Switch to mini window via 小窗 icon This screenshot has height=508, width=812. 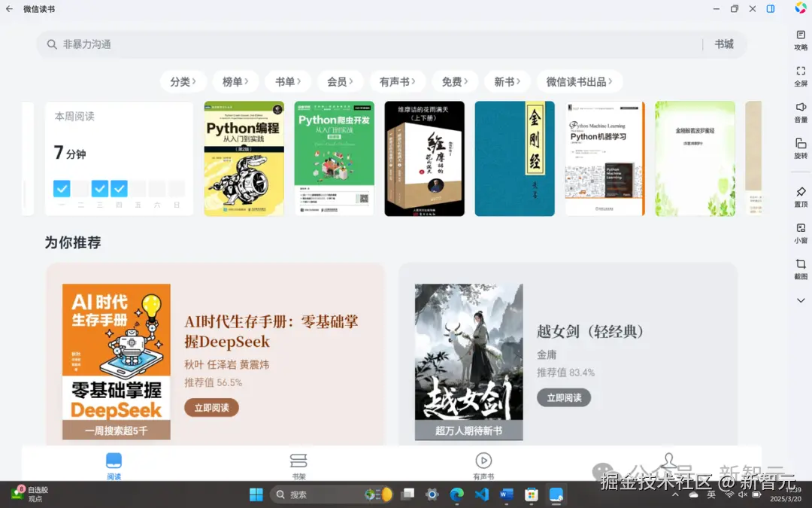tap(801, 233)
